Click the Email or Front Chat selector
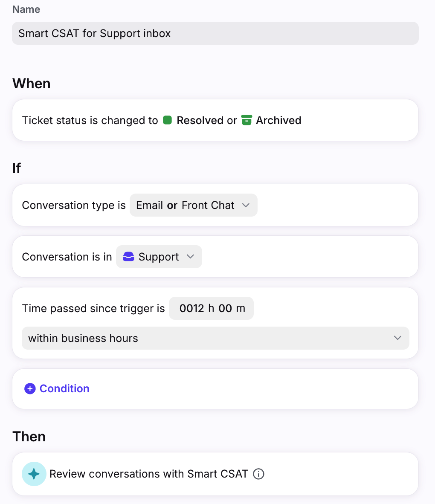 [185, 205]
